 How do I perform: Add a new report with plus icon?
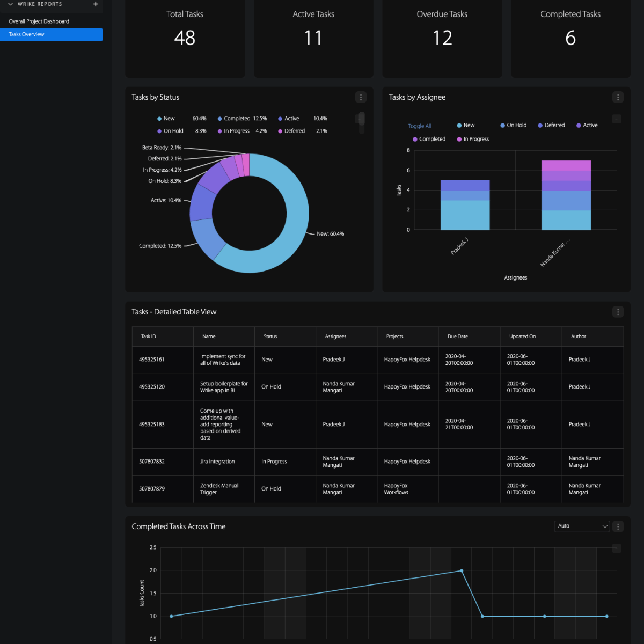pos(96,4)
